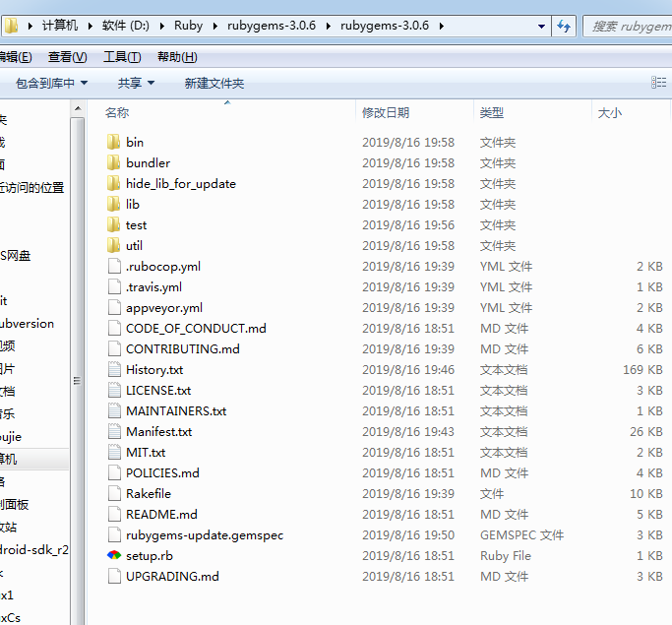
Task: Expand the arrow after last rubygems-3.0.6 in path
Action: tap(442, 26)
